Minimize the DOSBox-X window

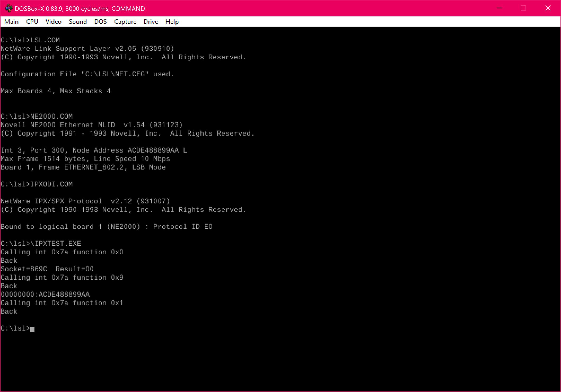[x=499, y=8]
